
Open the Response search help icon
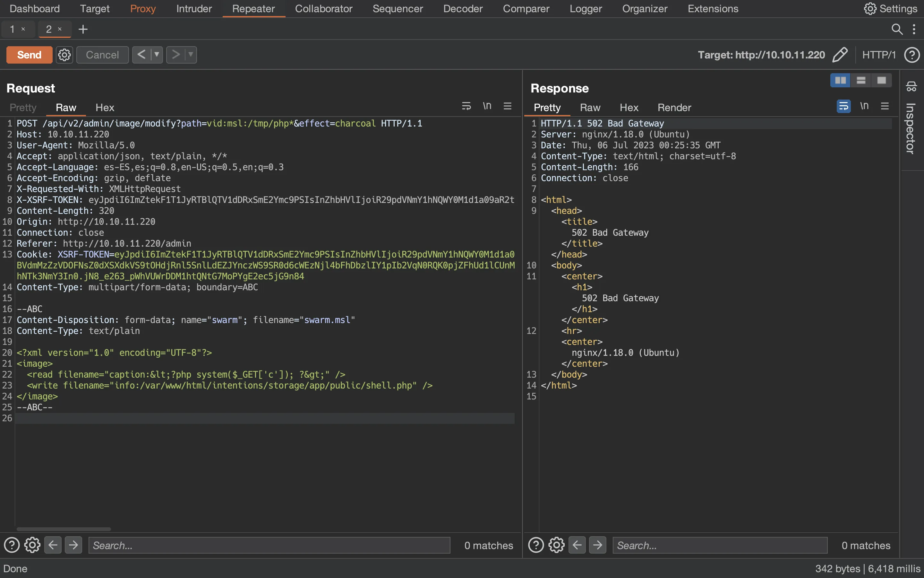pos(536,545)
